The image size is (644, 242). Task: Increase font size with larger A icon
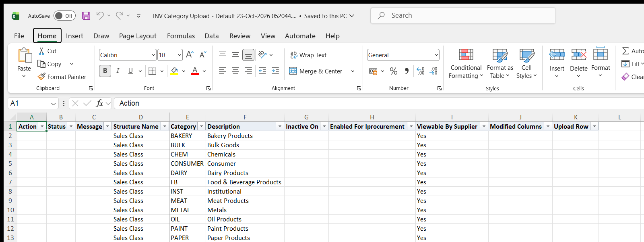tap(190, 54)
